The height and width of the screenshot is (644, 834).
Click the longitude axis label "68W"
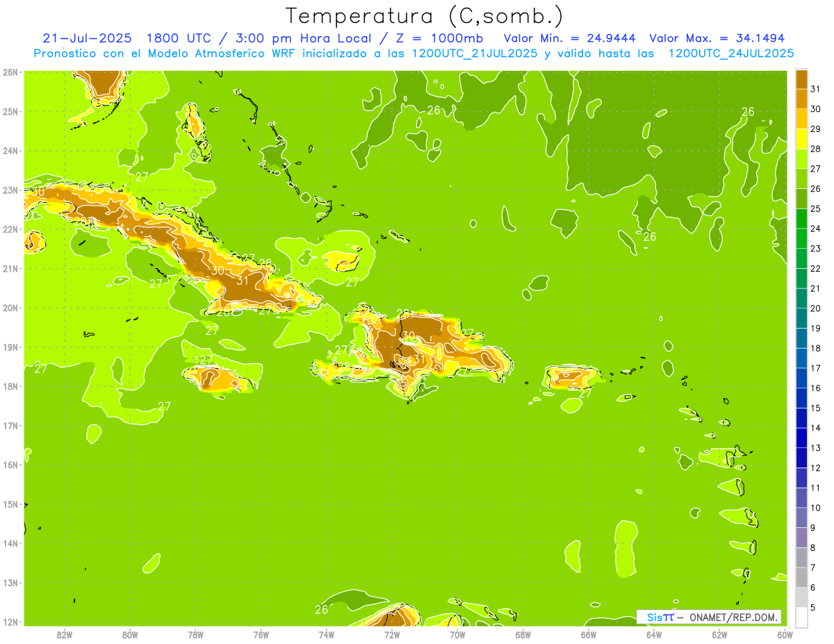523,634
